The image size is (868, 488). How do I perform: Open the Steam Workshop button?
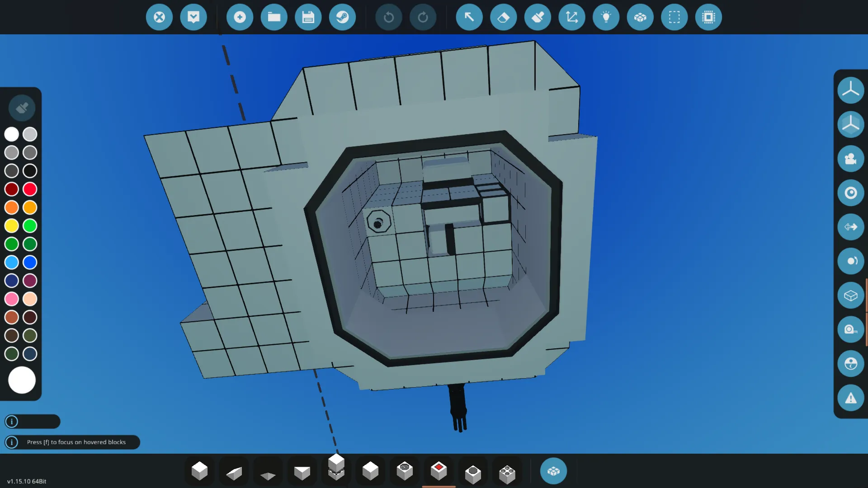click(342, 17)
